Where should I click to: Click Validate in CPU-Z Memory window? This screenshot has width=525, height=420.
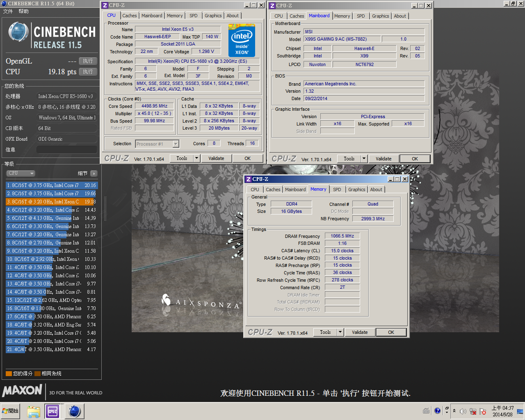tap(360, 332)
